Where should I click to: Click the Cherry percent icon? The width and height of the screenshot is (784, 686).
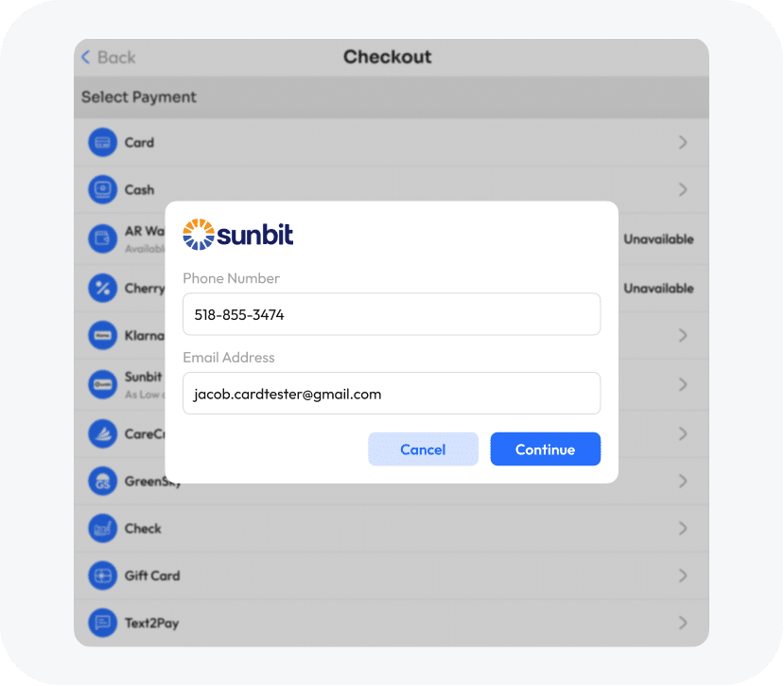click(x=101, y=288)
